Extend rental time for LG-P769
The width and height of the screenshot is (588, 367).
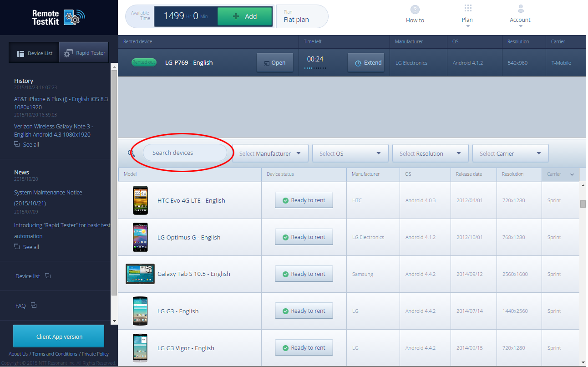[366, 63]
